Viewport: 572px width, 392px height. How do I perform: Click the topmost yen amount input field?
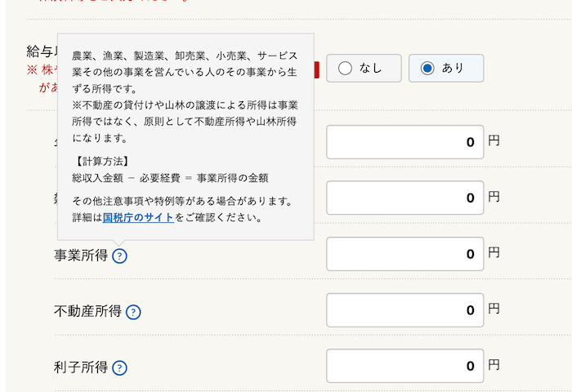[x=404, y=142]
